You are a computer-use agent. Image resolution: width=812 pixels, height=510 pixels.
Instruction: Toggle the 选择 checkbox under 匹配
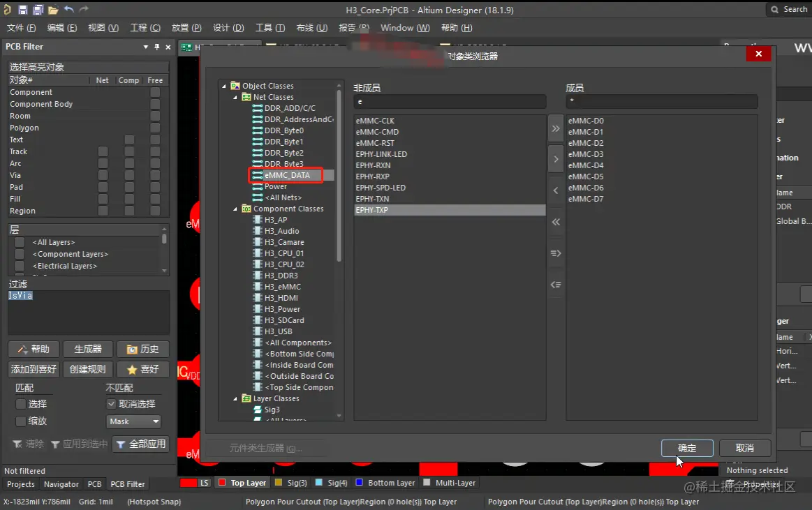pos(21,404)
